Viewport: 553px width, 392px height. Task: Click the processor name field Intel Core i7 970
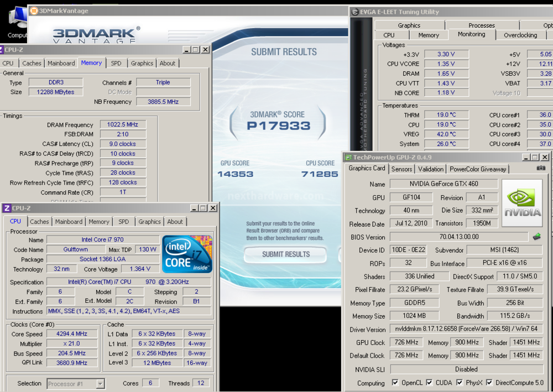click(103, 240)
